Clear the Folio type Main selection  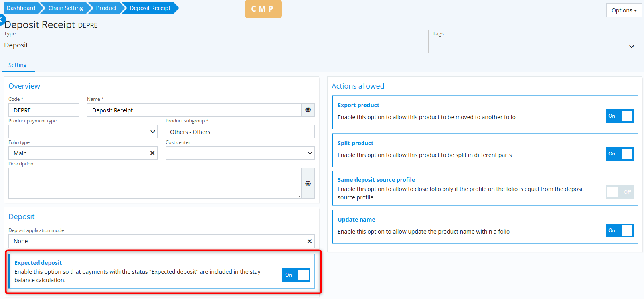click(152, 153)
